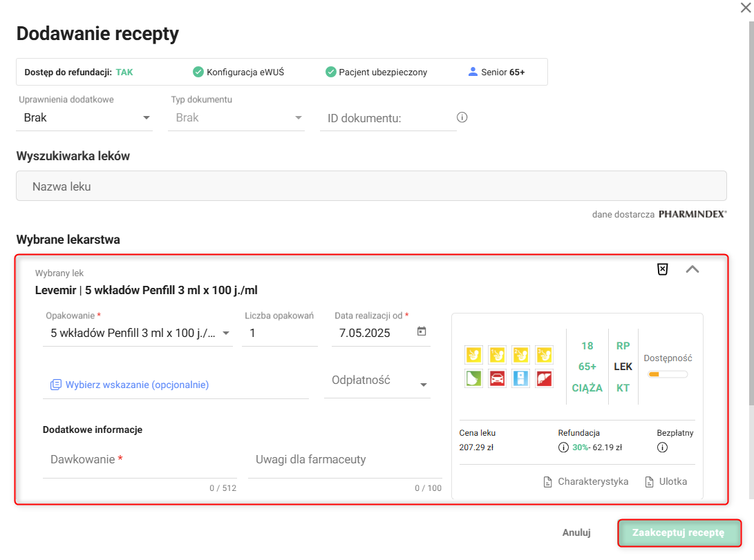Click Bezpłatny info icon

click(x=662, y=447)
